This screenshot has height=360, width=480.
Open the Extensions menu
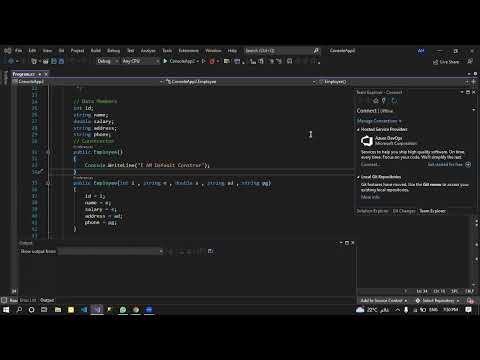188,51
